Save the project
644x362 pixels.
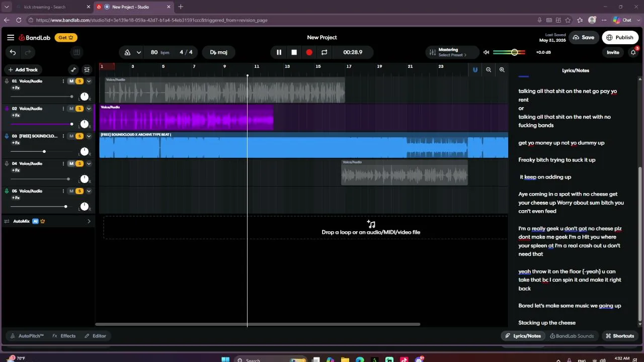tap(583, 38)
